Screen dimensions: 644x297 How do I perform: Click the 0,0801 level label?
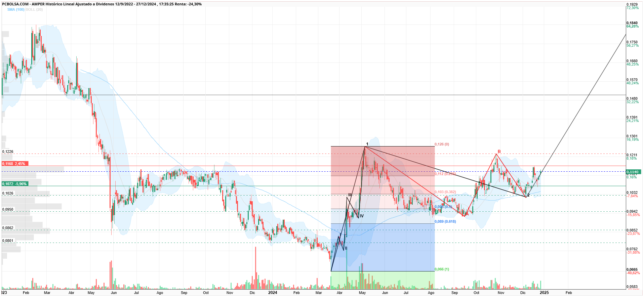8,241
